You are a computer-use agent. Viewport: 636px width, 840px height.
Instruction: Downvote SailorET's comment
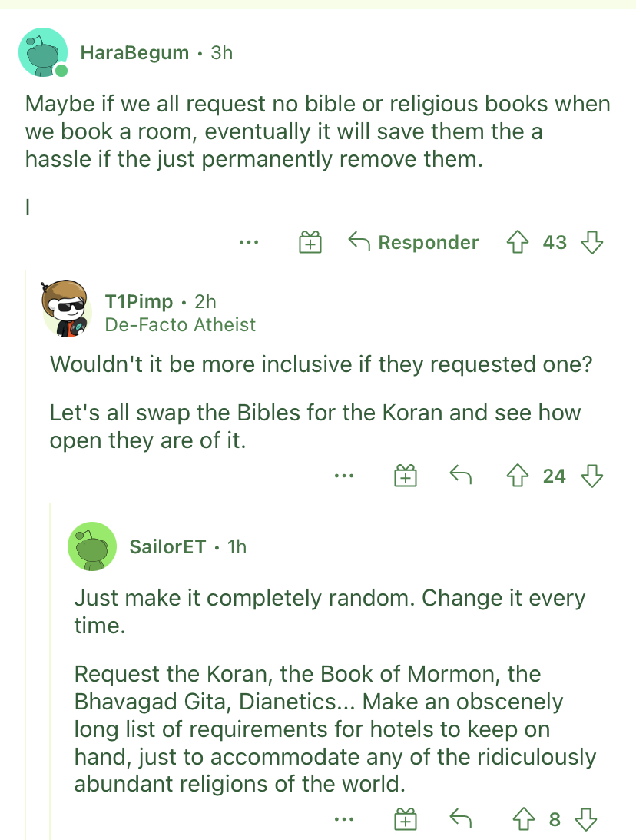(585, 819)
